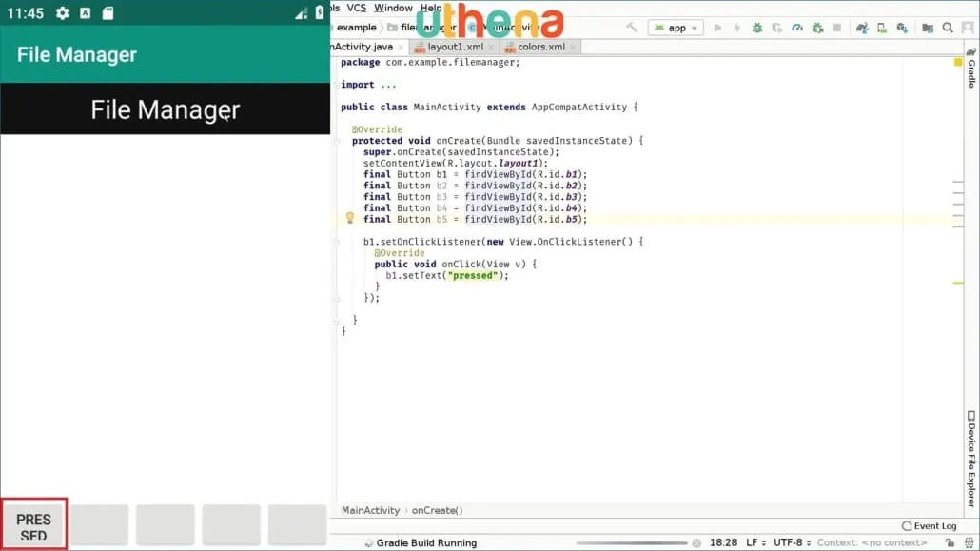The width and height of the screenshot is (980, 551).
Task: Click the green Run app arrow
Action: click(717, 28)
